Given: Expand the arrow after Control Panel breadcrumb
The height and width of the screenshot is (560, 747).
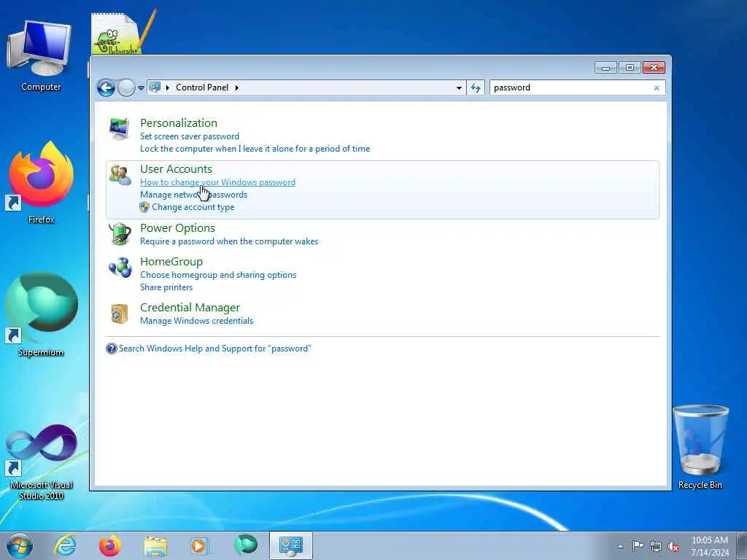Looking at the screenshot, I should click(236, 87).
